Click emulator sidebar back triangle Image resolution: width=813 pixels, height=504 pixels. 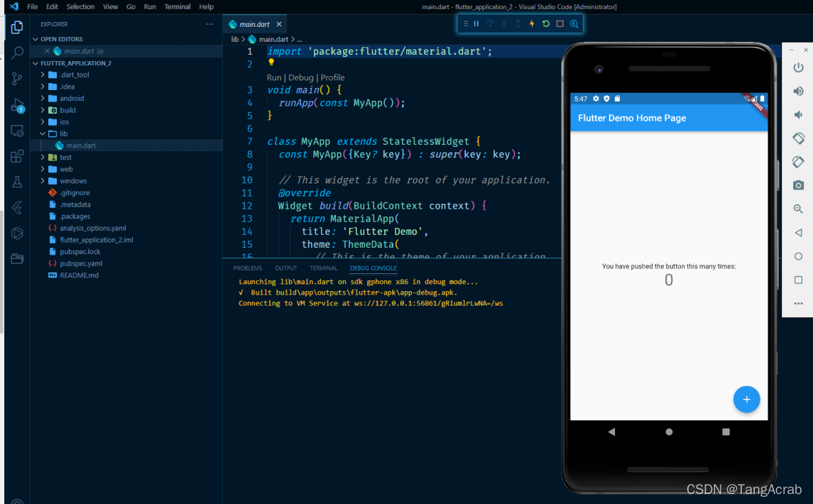click(798, 233)
